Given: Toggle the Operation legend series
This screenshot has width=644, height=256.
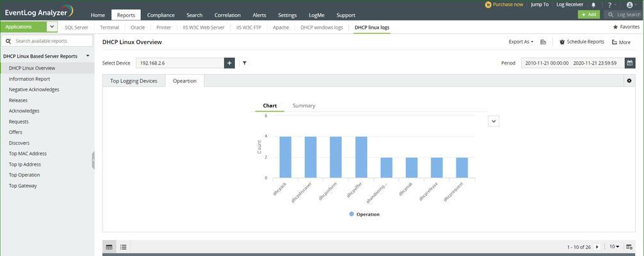Looking at the screenshot, I should click(364, 214).
